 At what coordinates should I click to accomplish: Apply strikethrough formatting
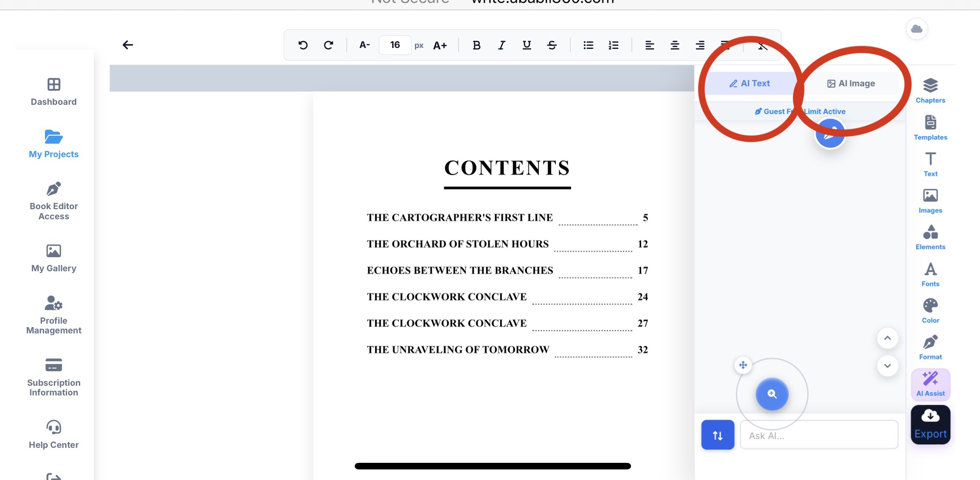pyautogui.click(x=552, y=45)
